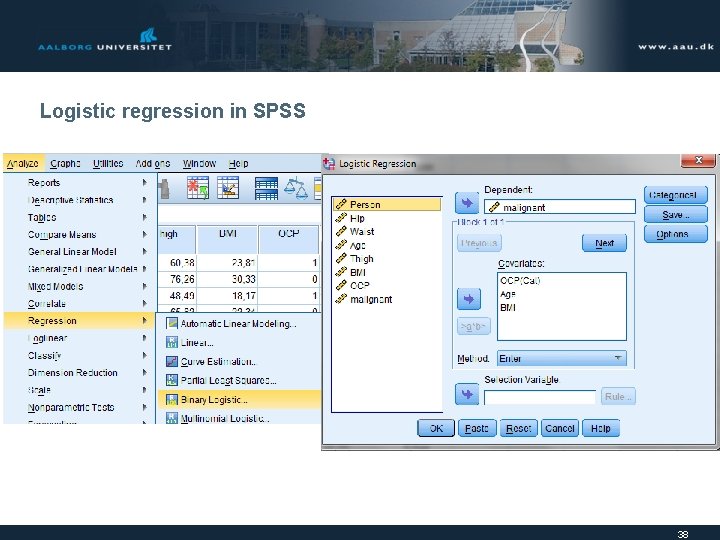Click the Options button
720x540 pixels.
click(675, 234)
